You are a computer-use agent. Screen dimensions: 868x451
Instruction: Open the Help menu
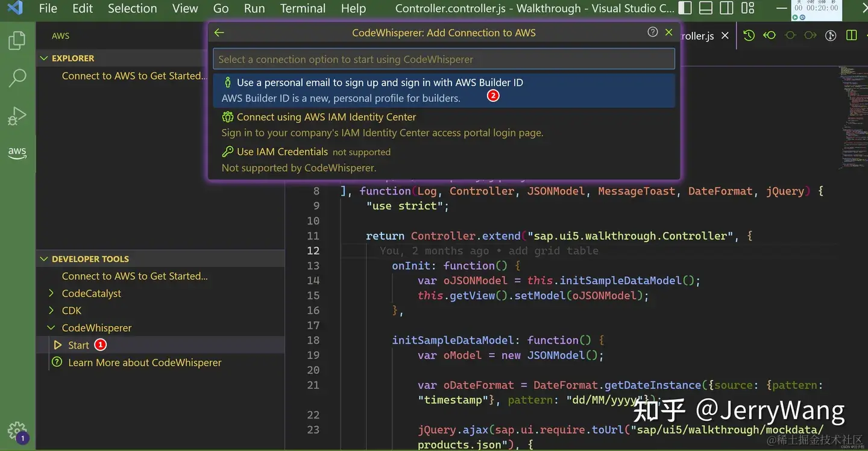pyautogui.click(x=353, y=8)
